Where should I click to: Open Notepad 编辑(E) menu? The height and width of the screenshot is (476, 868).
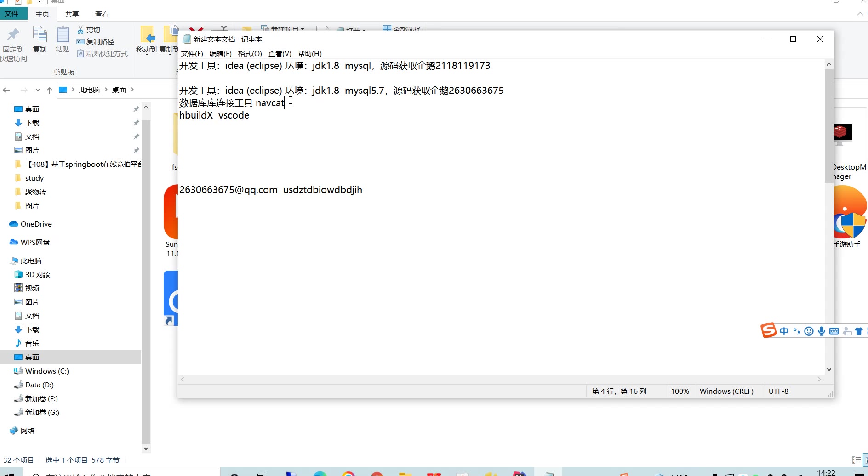220,53
